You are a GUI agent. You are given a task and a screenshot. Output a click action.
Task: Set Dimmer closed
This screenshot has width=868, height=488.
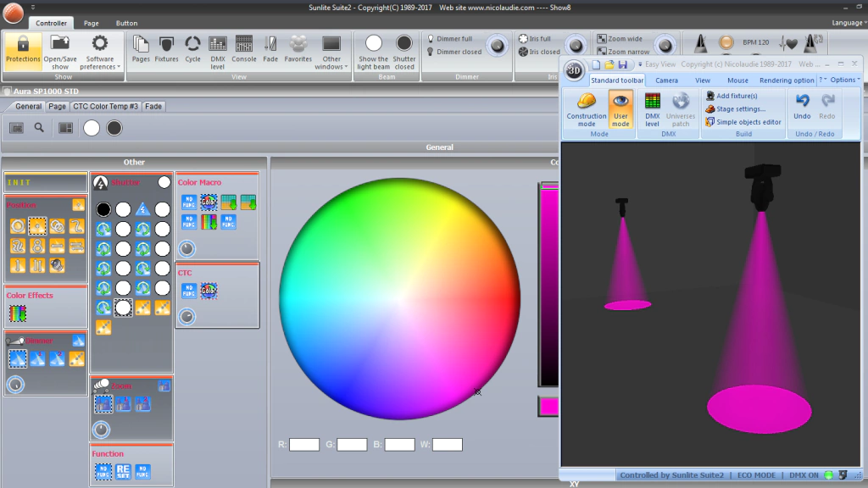(453, 52)
